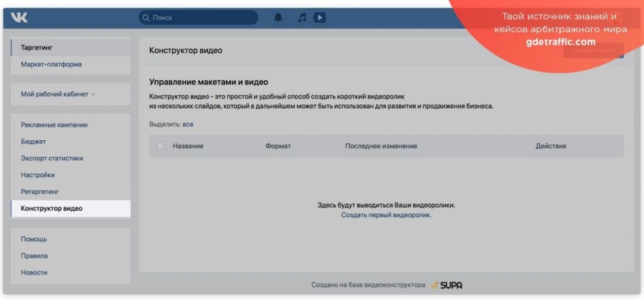Open the music note icon
Image resolution: width=644 pixels, height=302 pixels.
302,18
